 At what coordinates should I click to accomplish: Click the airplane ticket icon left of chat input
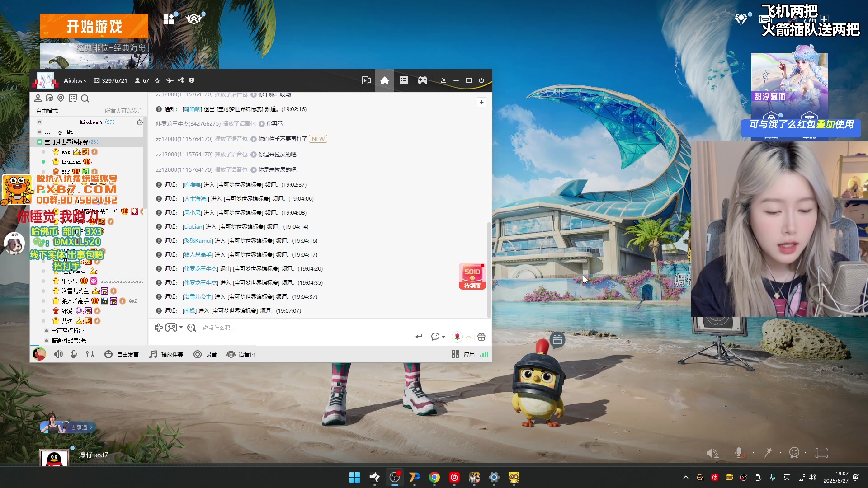click(x=159, y=328)
